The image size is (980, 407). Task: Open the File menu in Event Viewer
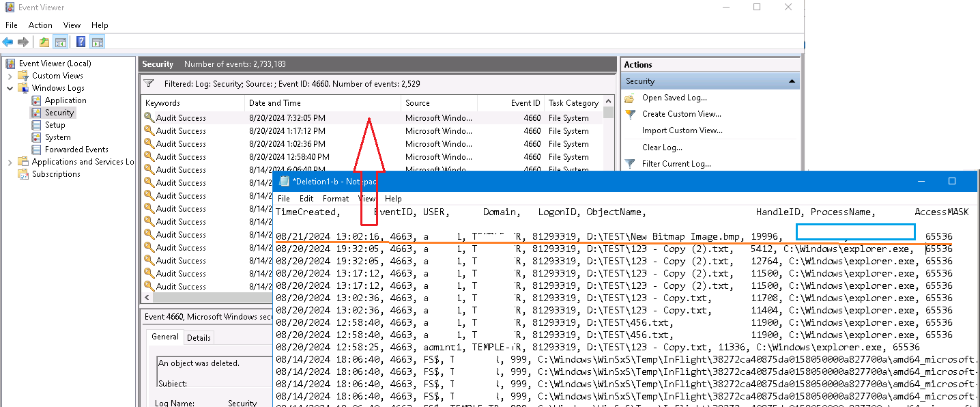12,25
